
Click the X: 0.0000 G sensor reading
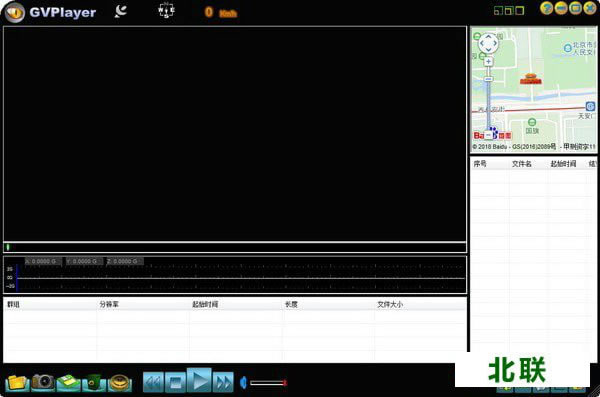pos(43,261)
